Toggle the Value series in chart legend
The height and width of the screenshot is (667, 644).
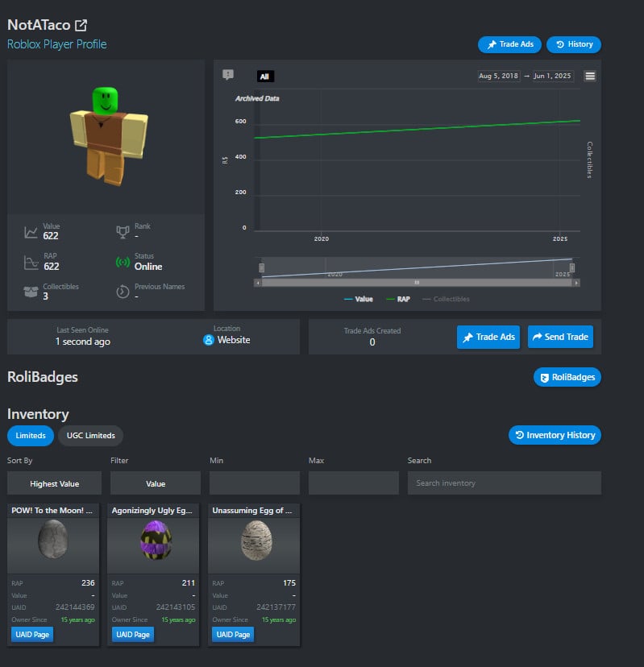359,299
